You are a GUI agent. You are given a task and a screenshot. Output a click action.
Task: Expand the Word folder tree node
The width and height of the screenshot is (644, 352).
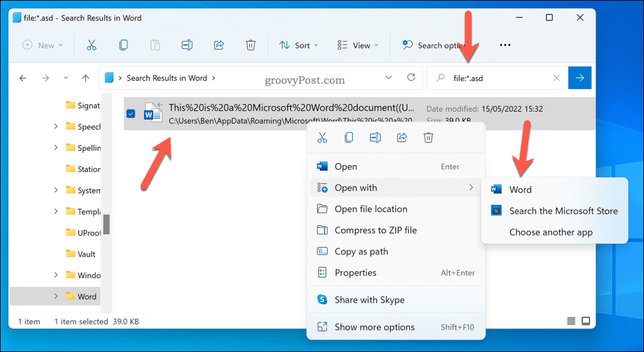tap(56, 296)
